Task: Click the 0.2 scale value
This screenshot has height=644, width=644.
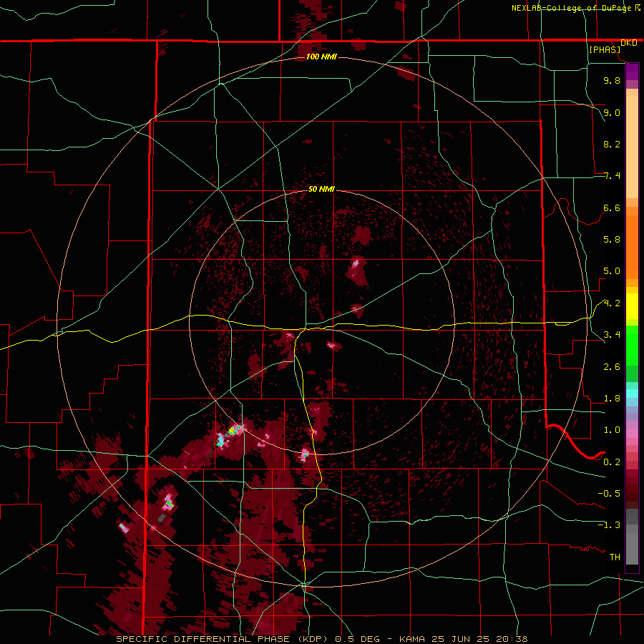Action: 612,462
